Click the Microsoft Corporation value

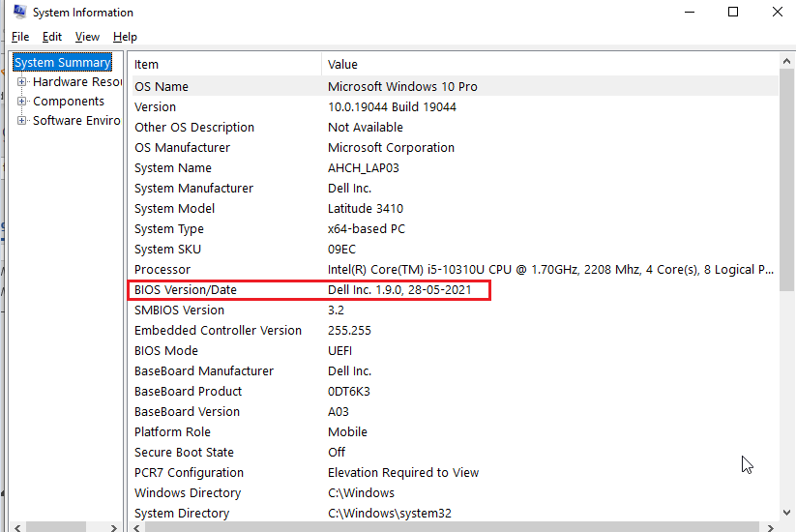pos(391,148)
